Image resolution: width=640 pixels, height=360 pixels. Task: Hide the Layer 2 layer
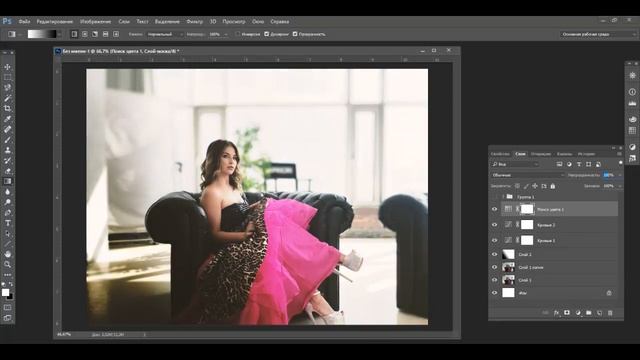(x=495, y=254)
